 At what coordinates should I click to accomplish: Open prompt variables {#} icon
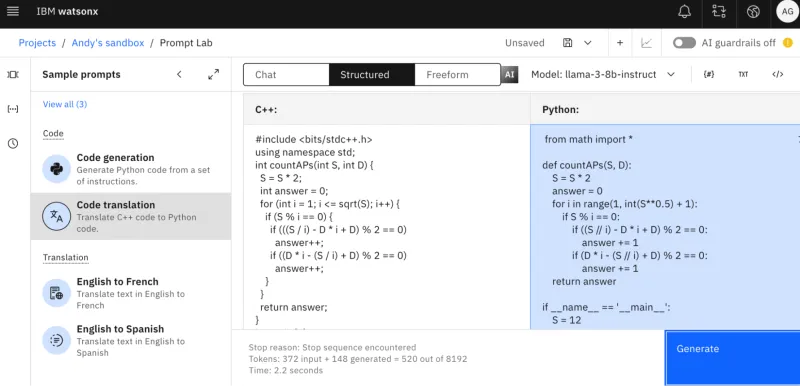click(709, 74)
